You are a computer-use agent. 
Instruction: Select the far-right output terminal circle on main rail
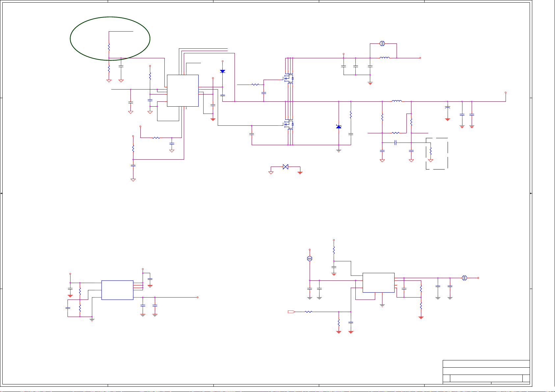coord(506,93)
